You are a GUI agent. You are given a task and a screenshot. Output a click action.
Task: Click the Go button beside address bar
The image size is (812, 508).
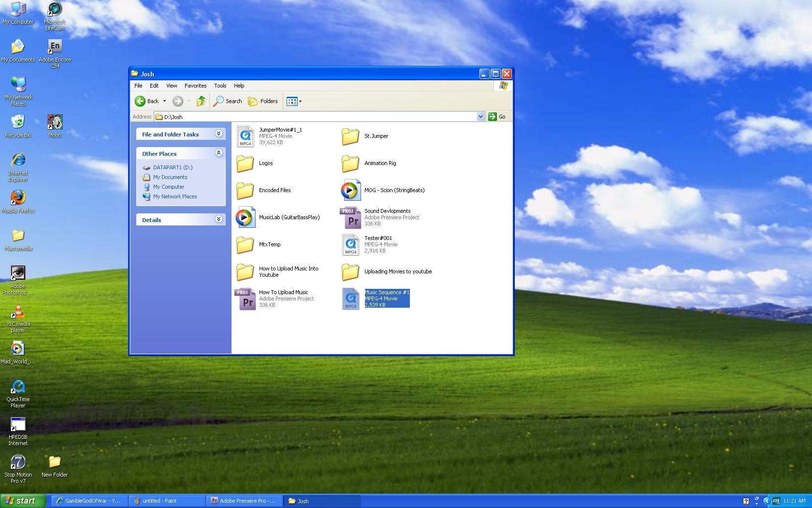point(497,117)
